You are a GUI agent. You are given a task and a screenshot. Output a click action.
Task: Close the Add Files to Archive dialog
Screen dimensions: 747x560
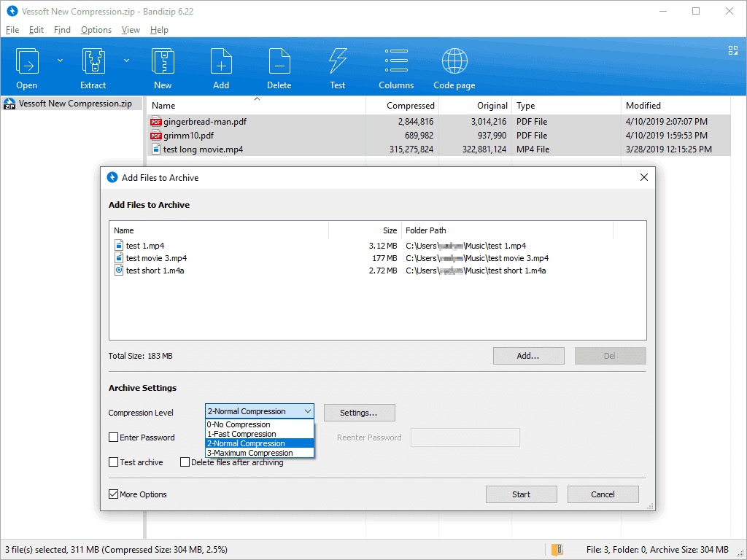point(643,178)
